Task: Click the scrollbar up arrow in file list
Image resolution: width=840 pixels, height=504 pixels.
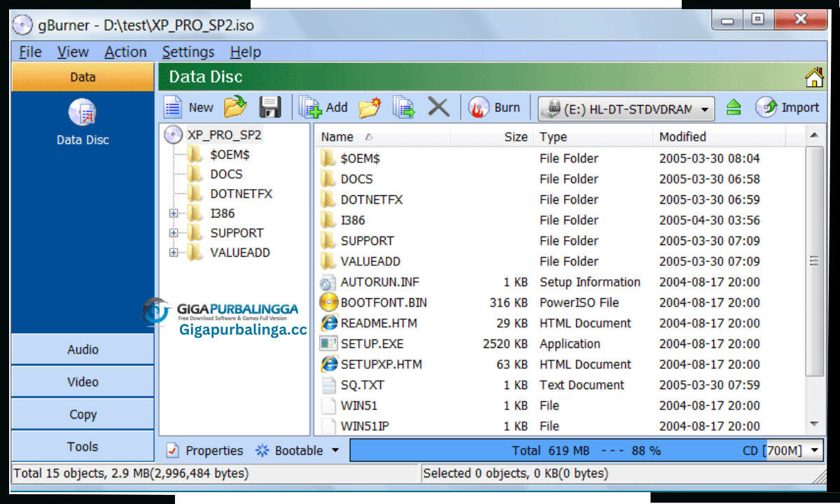Action: [814, 135]
